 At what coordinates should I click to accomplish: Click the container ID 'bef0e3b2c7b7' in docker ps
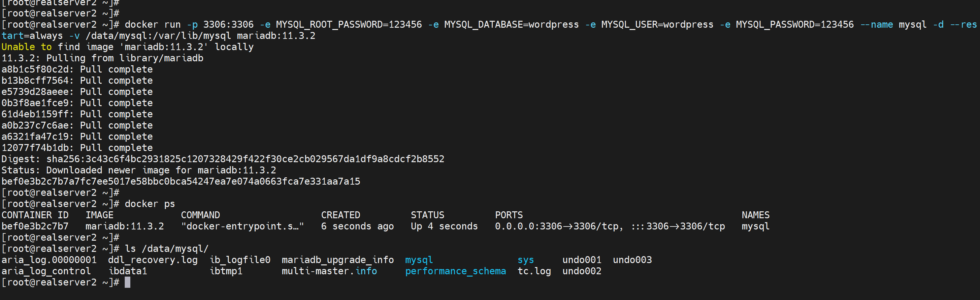[x=35, y=226]
